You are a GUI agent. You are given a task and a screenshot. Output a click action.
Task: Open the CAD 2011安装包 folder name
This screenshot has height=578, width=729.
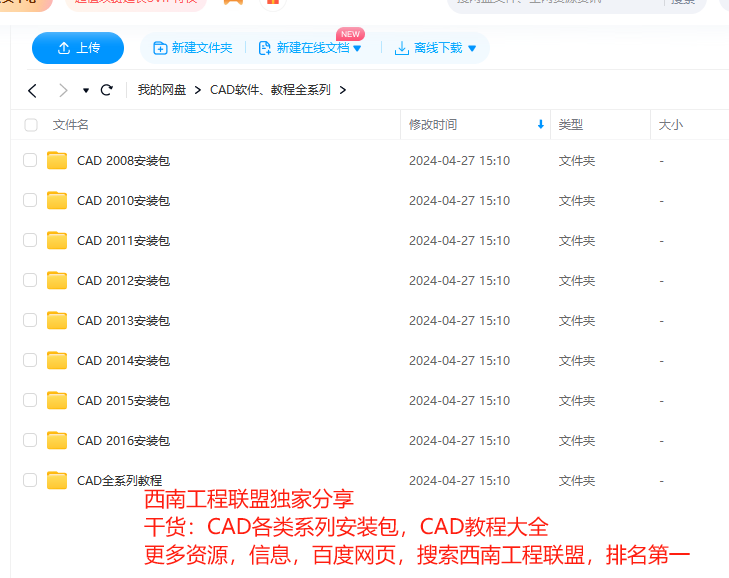tap(123, 241)
